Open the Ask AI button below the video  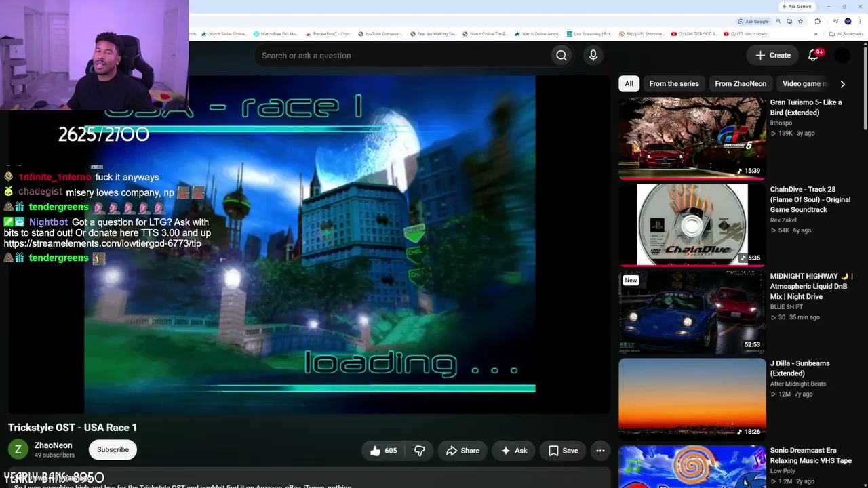click(513, 451)
